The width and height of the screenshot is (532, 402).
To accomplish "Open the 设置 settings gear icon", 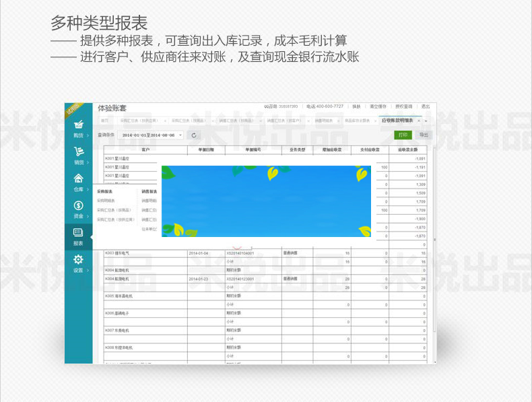I will [78, 261].
